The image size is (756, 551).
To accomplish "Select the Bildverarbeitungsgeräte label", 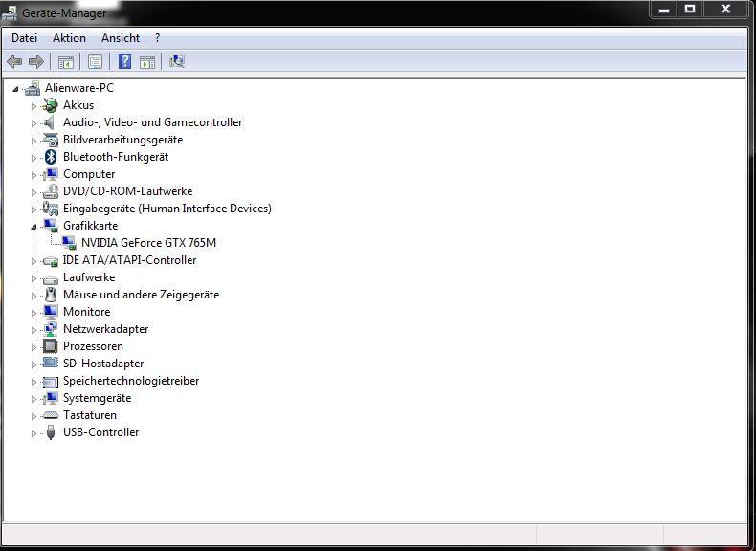I will pyautogui.click(x=122, y=140).
